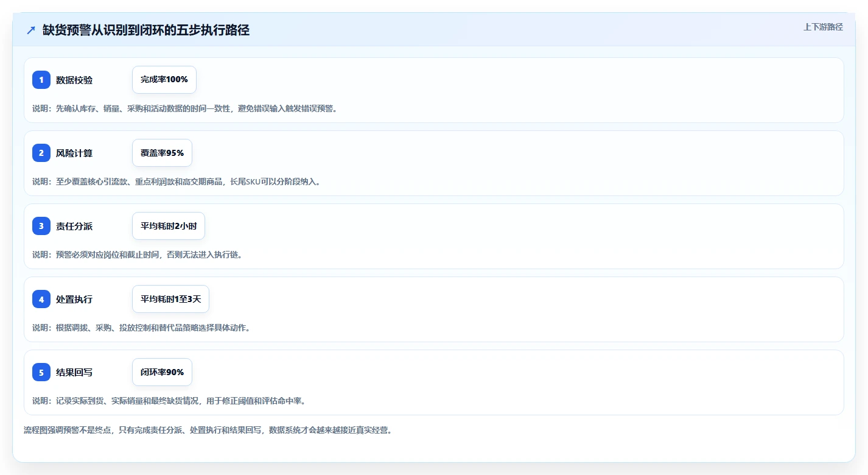Select the 处置执行 step title
The image size is (868, 475).
click(x=74, y=300)
